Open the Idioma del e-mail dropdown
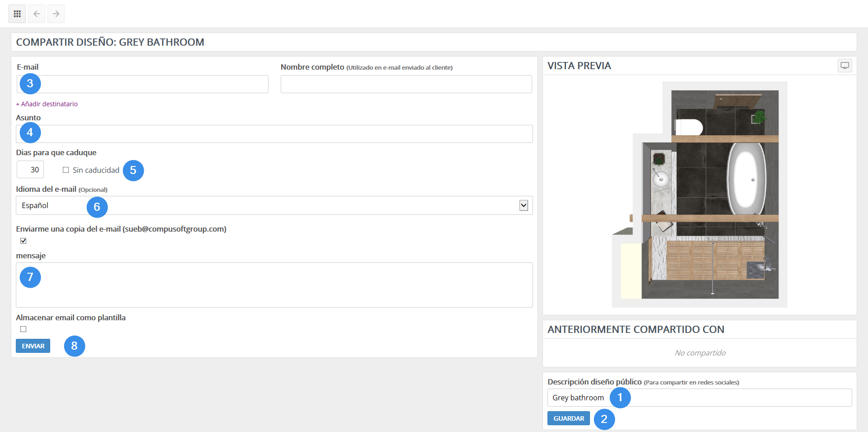The height and width of the screenshot is (432, 868). (274, 205)
